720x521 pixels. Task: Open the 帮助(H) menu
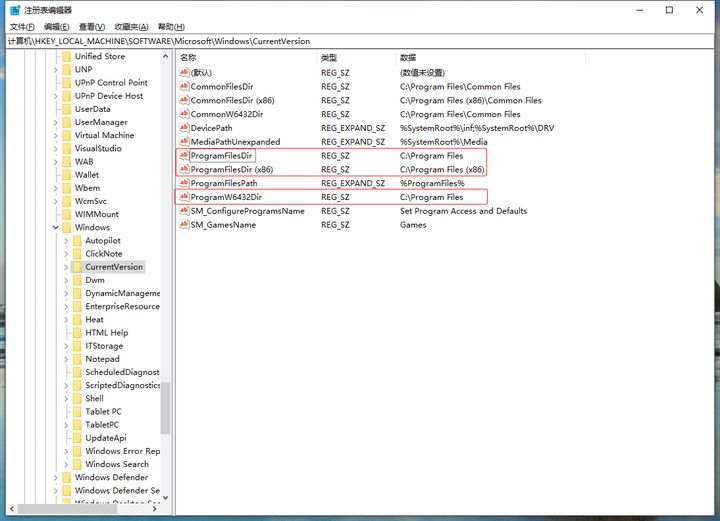(171, 27)
